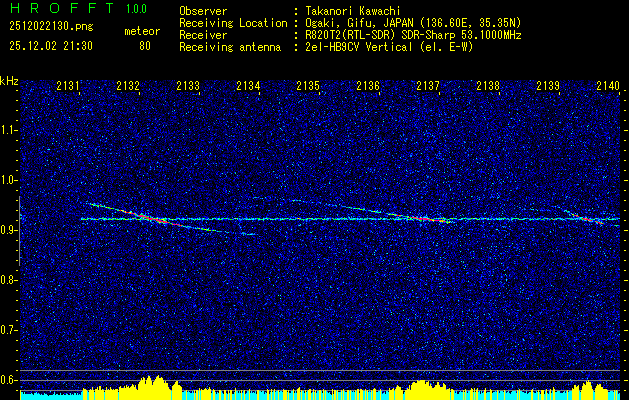Click the 2131 time marker
Image resolution: width=629 pixels, height=400 pixels.
(x=68, y=85)
